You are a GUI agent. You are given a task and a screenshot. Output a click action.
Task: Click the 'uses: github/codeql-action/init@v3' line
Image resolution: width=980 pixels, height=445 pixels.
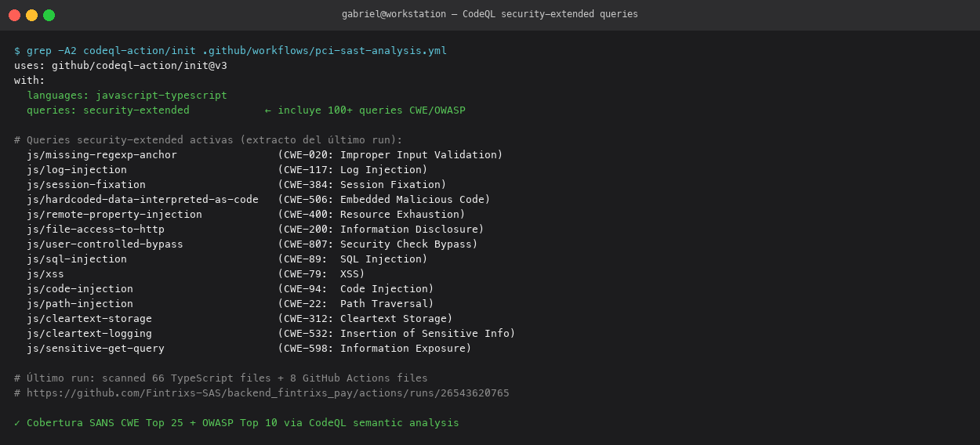tap(121, 66)
